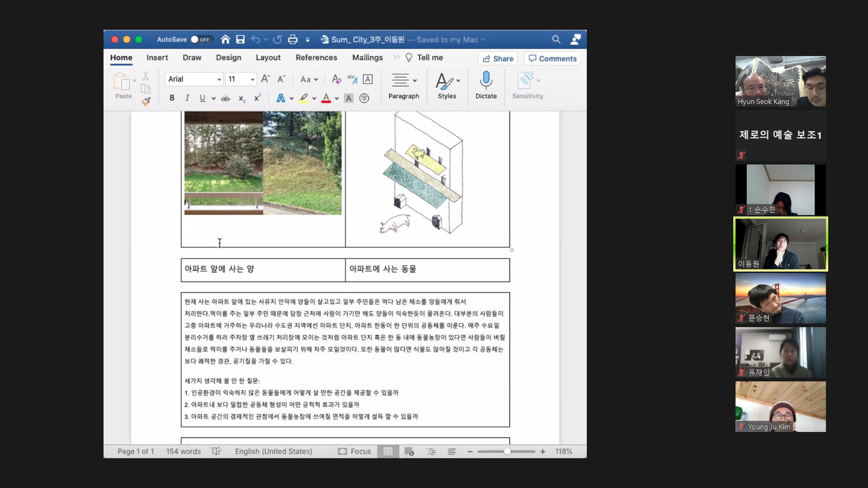868x488 pixels.
Task: Toggle the AutoSave switch
Action: point(201,39)
